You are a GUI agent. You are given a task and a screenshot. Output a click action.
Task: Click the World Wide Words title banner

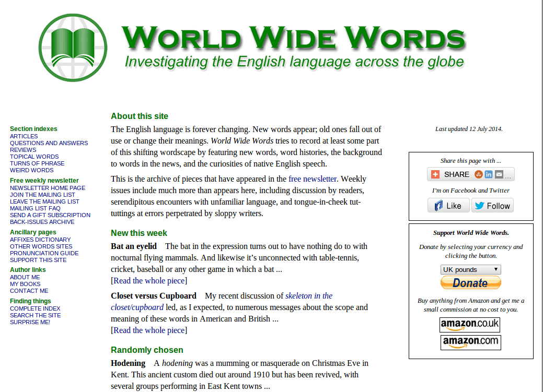[294, 47]
